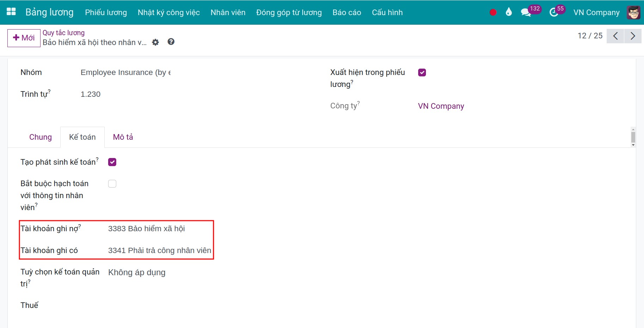Go to the previous record arrow
Viewport: 644px width, 328px height.
(x=615, y=36)
